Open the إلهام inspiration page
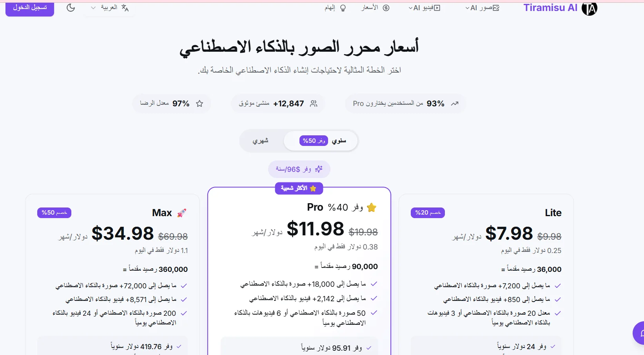 (335, 8)
